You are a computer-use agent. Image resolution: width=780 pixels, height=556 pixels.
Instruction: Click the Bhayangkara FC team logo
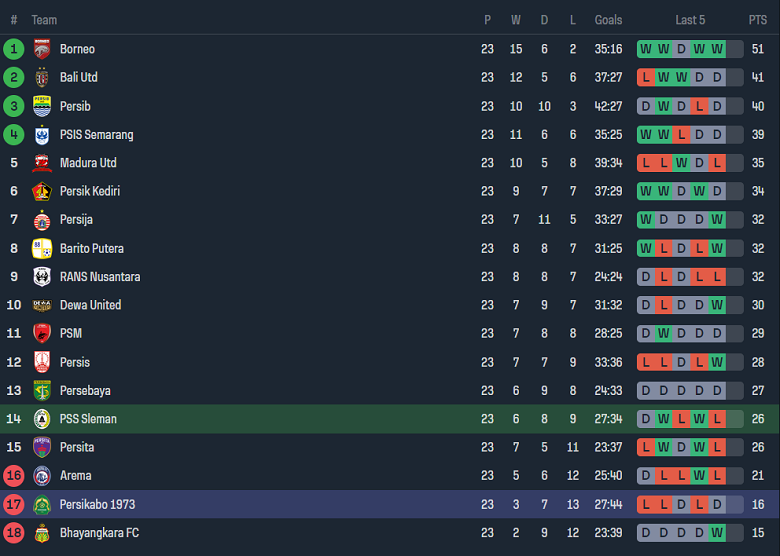[42, 533]
